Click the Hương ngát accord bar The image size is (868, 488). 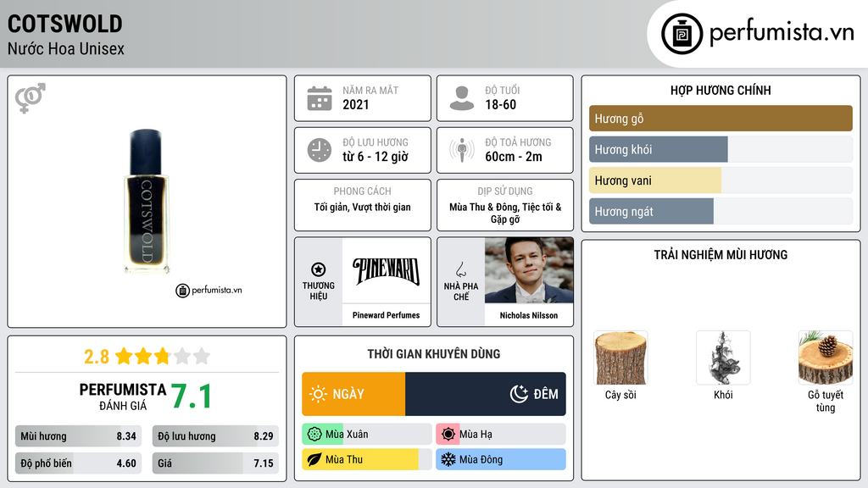[x=721, y=211]
